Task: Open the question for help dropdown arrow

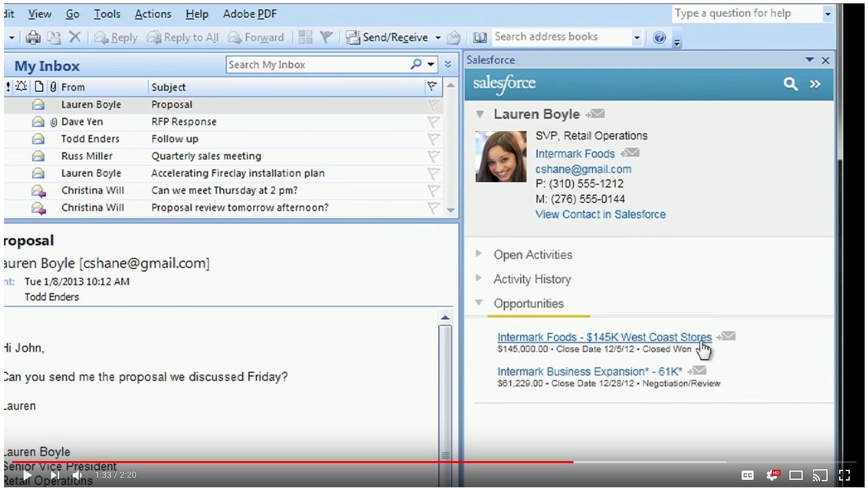Action: tap(828, 14)
